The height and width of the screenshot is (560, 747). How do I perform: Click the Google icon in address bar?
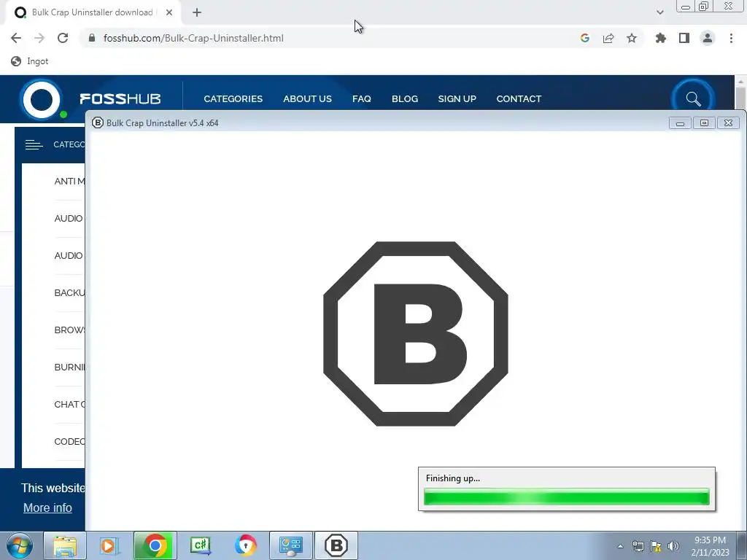click(x=585, y=38)
